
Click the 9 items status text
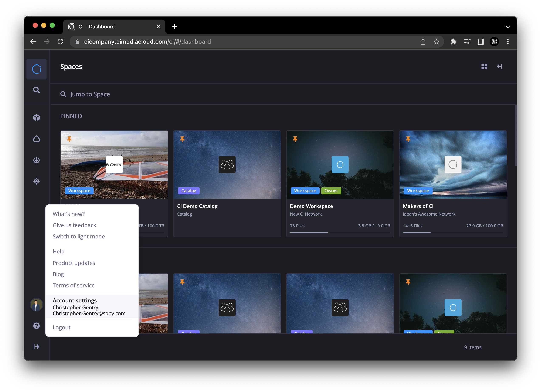click(x=473, y=347)
